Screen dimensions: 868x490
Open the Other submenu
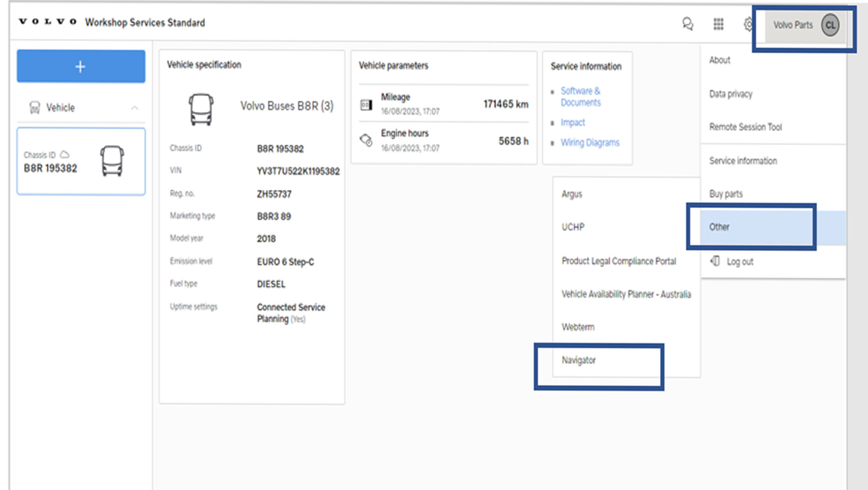719,227
